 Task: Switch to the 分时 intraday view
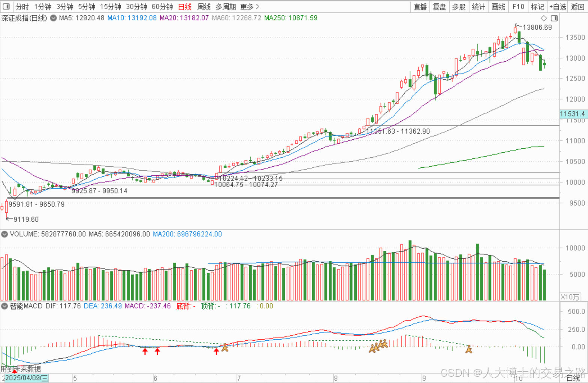click(22, 7)
